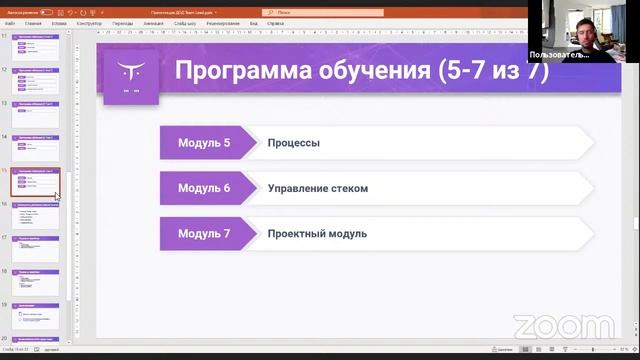Click the zoom in plus button
This screenshot has height=360, width=640.
[614, 349]
